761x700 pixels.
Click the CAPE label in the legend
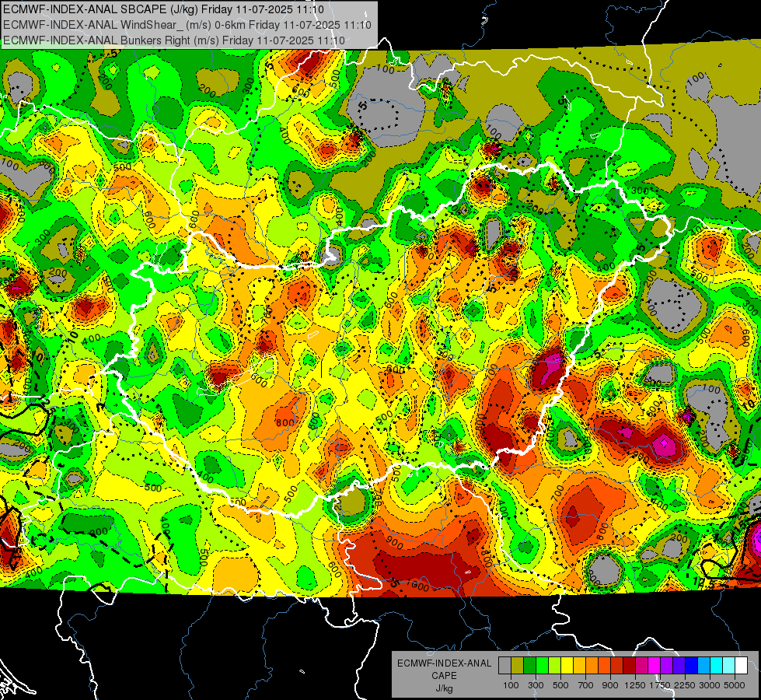pyautogui.click(x=444, y=676)
